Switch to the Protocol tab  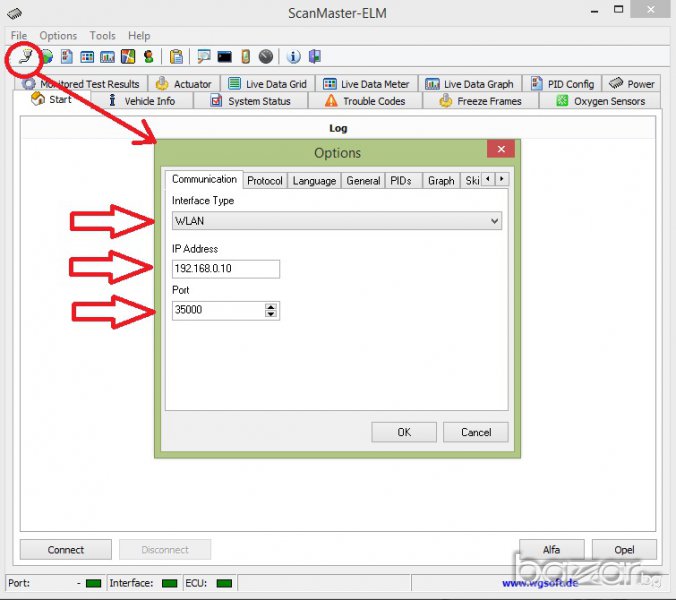coord(265,181)
